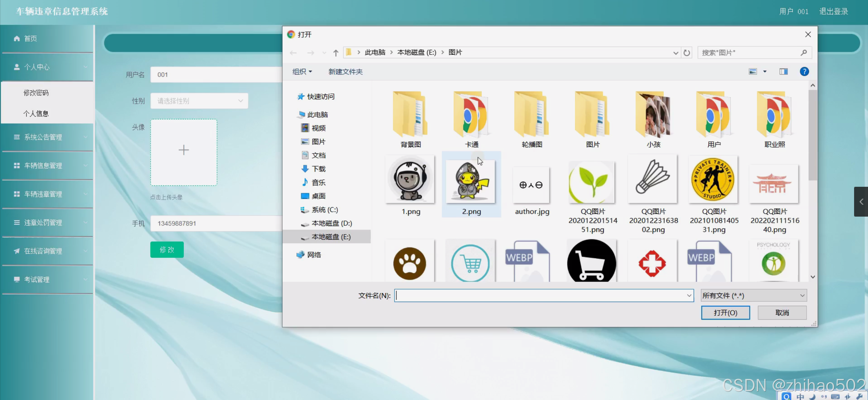Select the 2.png Pikachu thumbnail
The image size is (868, 400).
(x=470, y=182)
